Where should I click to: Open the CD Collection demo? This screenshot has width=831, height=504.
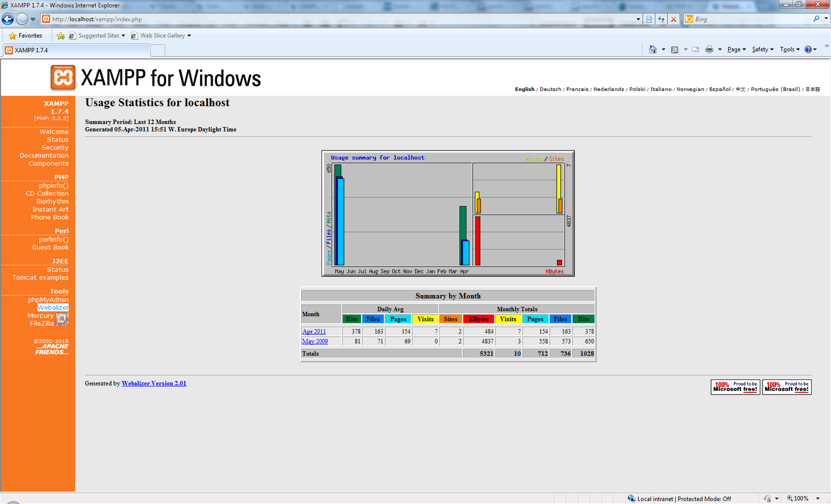click(x=47, y=193)
